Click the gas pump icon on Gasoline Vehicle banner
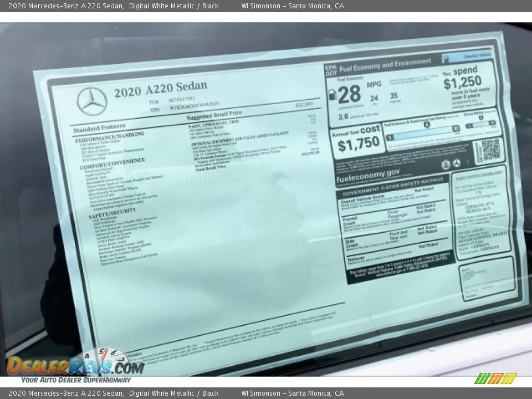This screenshot has width=532, height=399. pos(447,59)
